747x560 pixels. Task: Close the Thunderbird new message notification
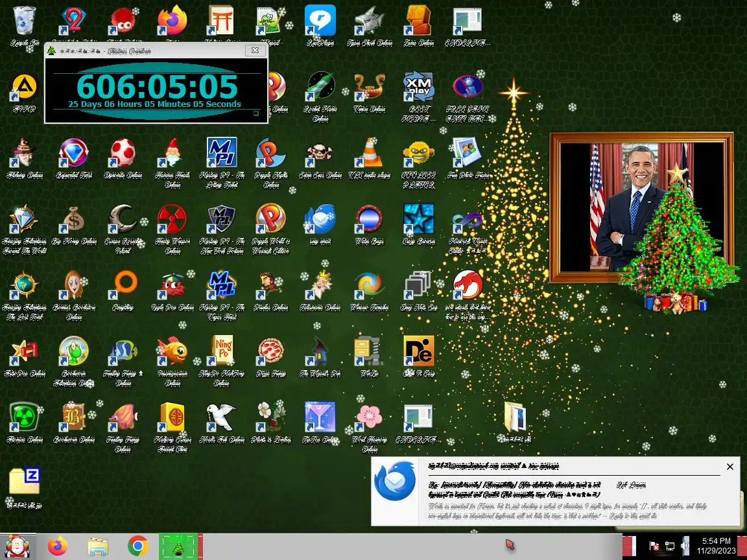point(730,467)
